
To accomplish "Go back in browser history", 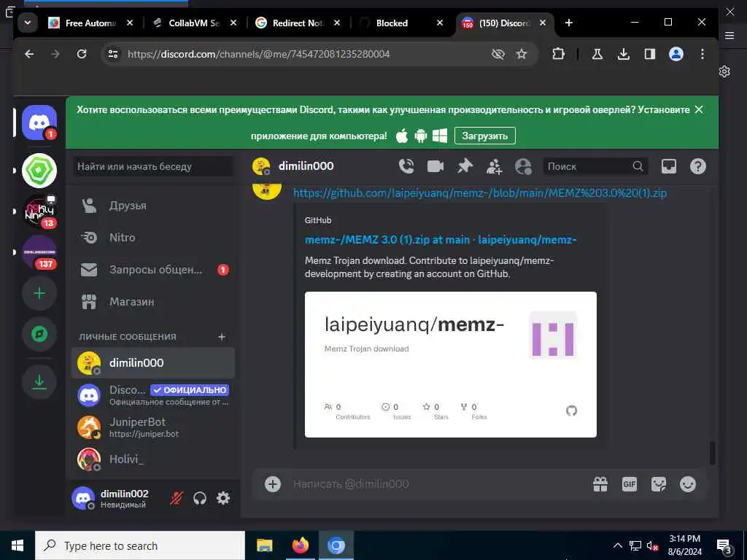I will click(x=29, y=54).
